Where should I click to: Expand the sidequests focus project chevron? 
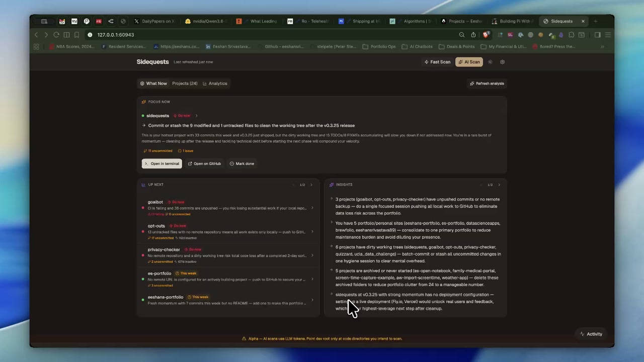point(196,116)
